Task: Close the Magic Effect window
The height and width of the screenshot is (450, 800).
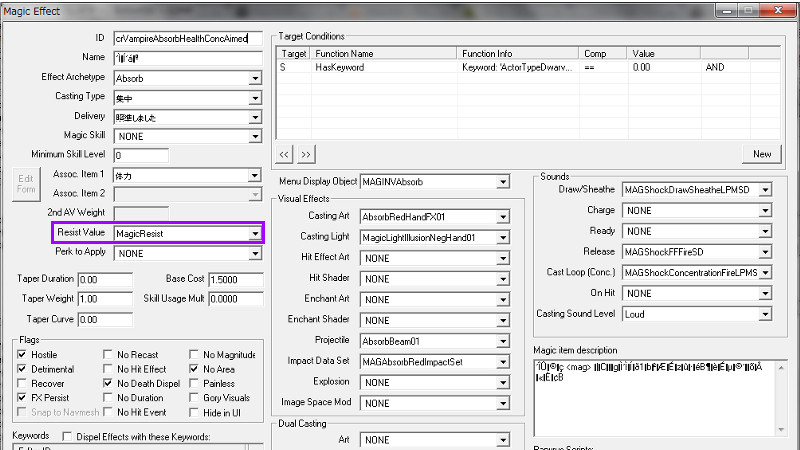Action: (x=778, y=10)
